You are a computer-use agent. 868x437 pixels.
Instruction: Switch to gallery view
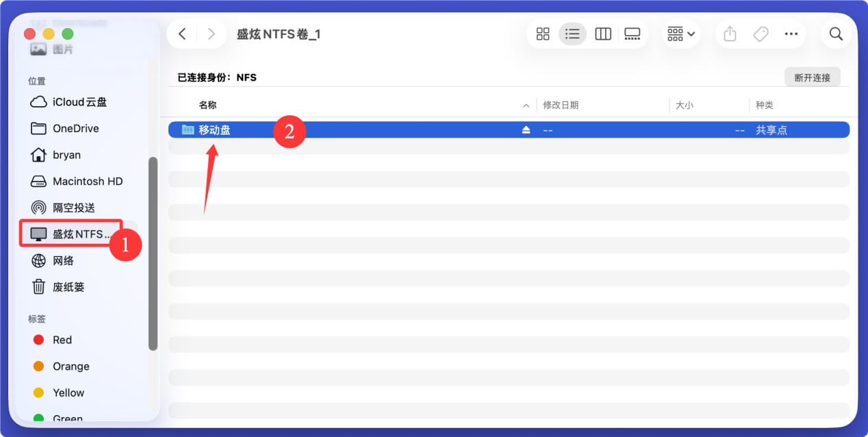632,34
